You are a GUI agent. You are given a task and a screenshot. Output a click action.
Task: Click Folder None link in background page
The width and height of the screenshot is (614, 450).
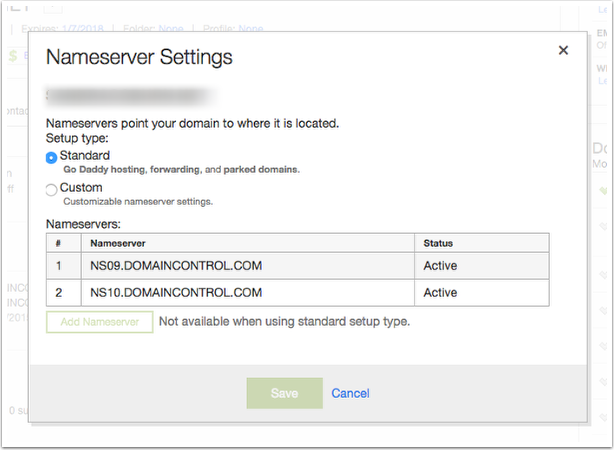(171, 28)
